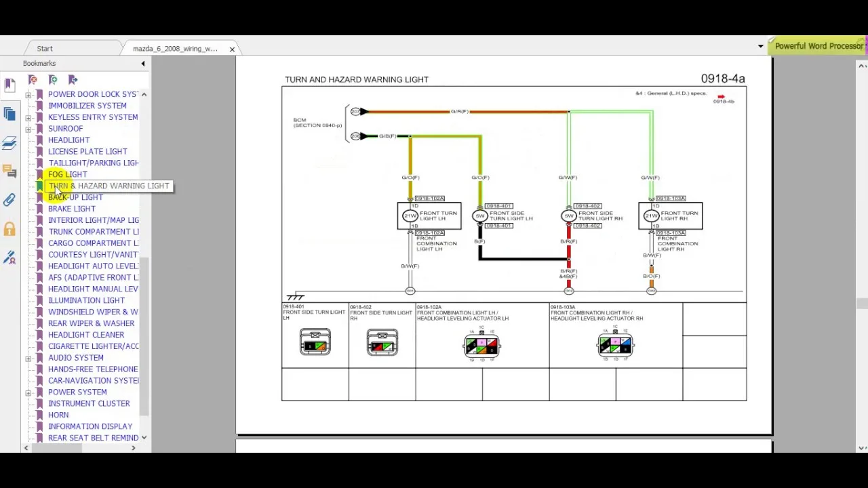This screenshot has width=868, height=488.
Task: Open the REAR WIPER & WASHER bookmark
Action: [x=91, y=323]
